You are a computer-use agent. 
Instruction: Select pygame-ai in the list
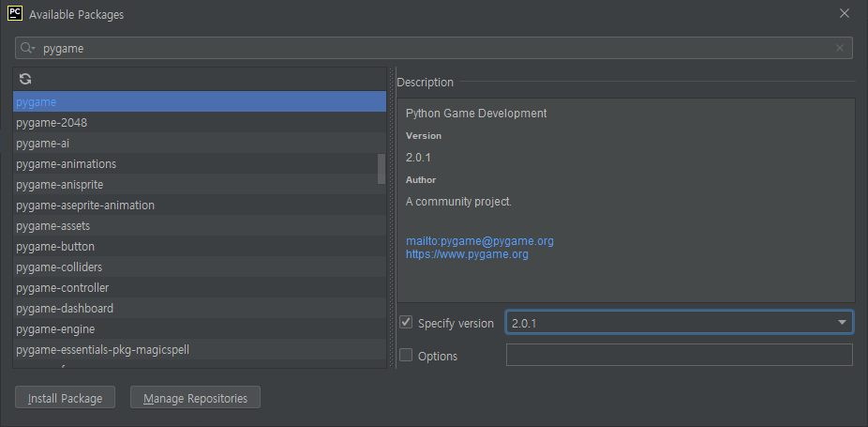tap(200, 144)
